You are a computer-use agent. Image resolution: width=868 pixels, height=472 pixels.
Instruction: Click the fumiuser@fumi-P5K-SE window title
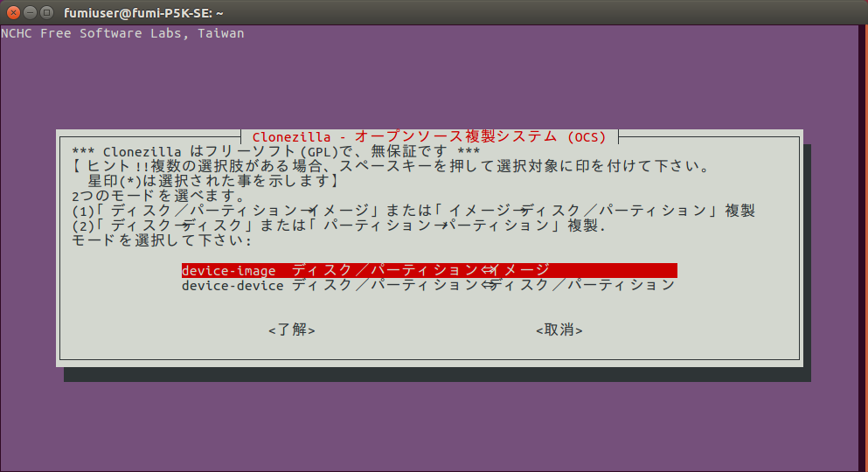tap(144, 12)
